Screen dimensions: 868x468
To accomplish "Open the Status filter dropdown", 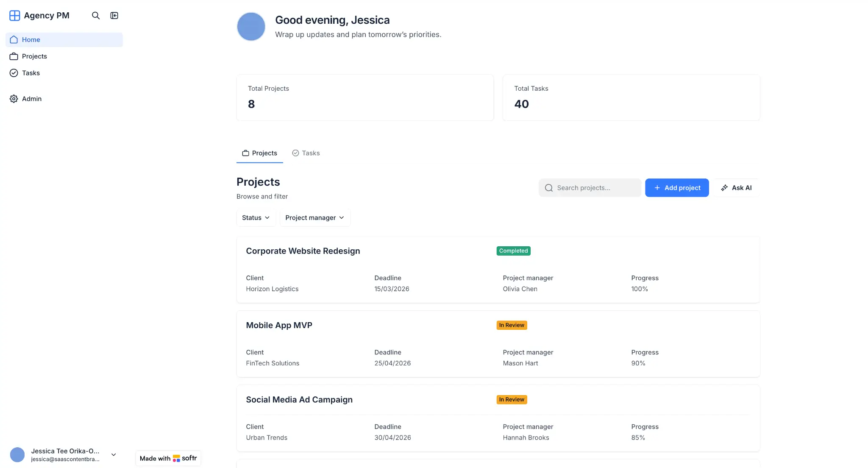I will pyautogui.click(x=255, y=217).
